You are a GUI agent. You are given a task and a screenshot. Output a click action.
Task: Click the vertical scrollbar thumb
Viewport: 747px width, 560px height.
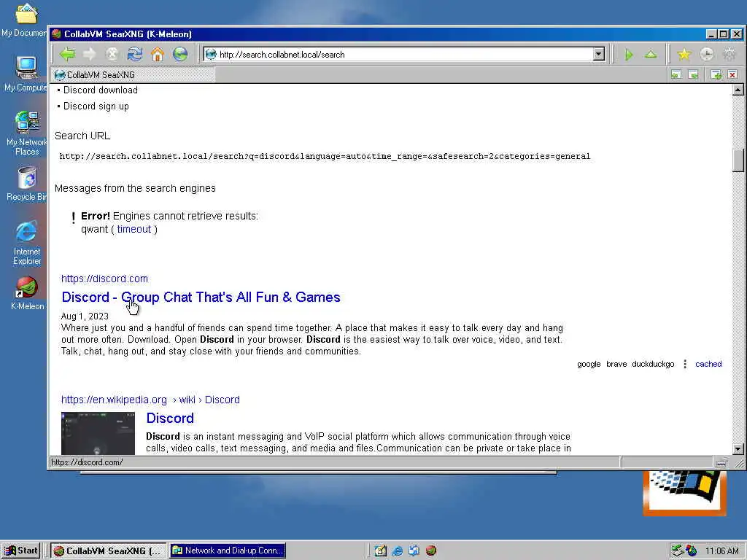pos(738,160)
